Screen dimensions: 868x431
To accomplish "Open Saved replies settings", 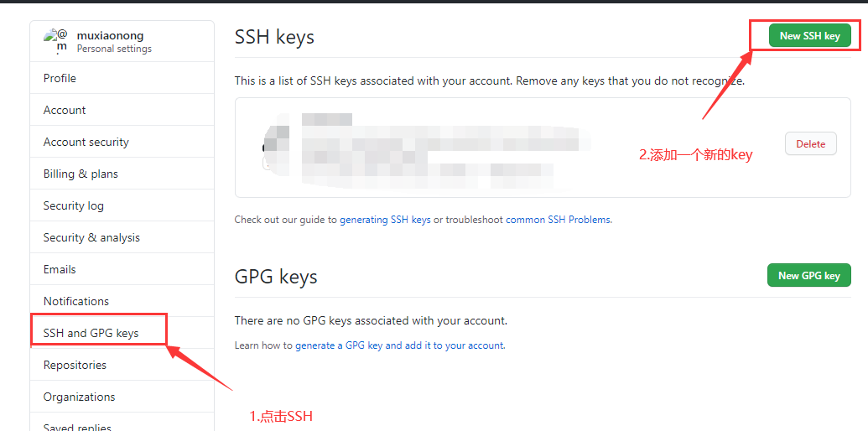I will (122, 425).
